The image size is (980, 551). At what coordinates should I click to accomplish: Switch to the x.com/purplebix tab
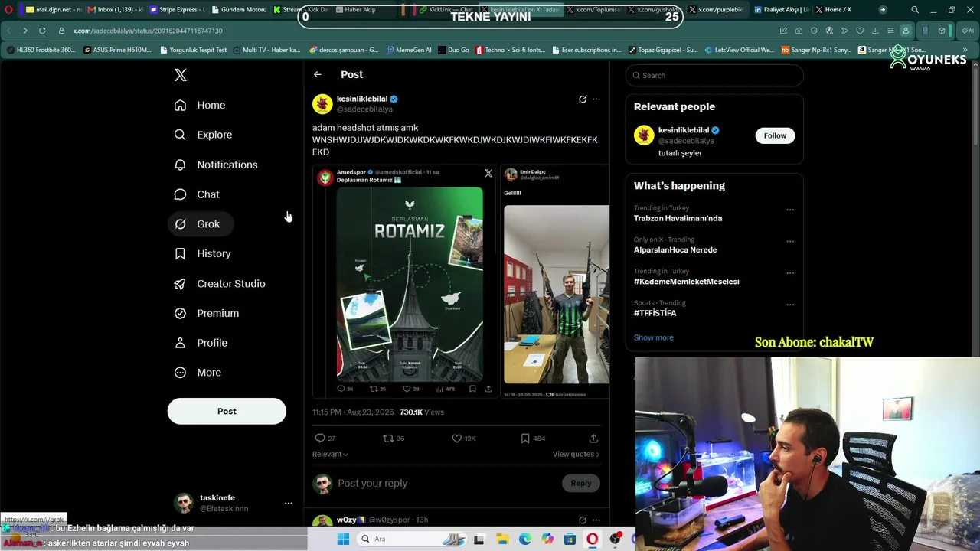click(716, 10)
